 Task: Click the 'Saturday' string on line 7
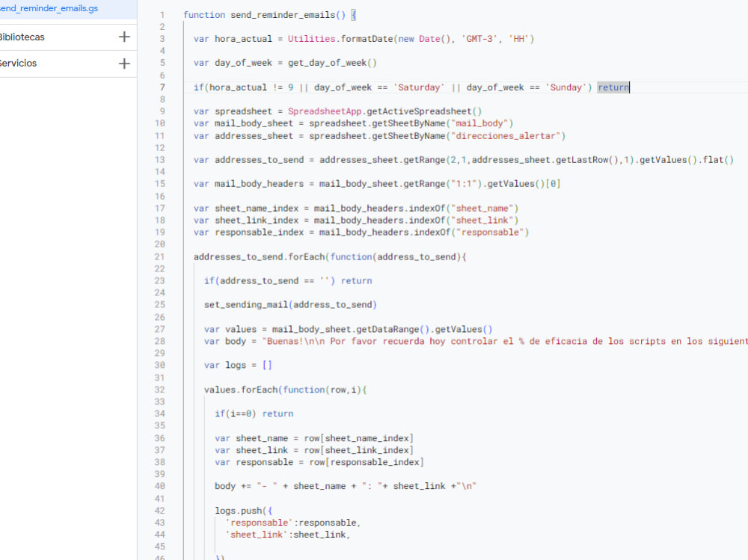pyautogui.click(x=419, y=87)
